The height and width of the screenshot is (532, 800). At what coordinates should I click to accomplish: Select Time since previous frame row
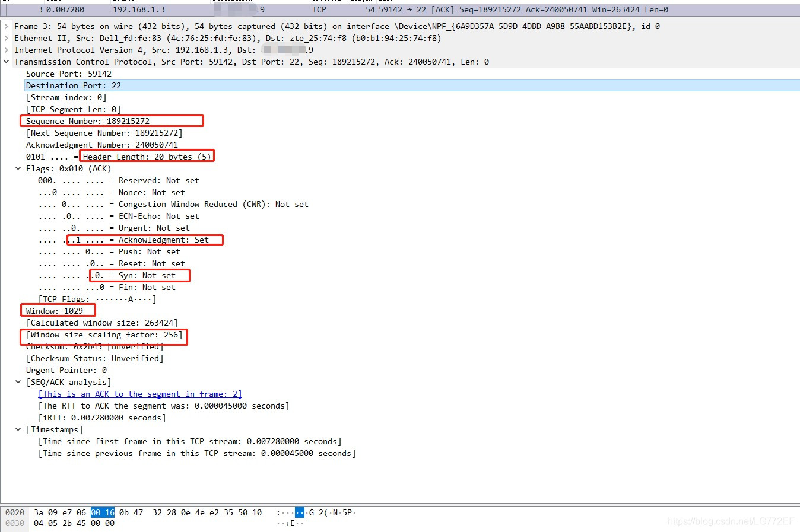pos(197,453)
